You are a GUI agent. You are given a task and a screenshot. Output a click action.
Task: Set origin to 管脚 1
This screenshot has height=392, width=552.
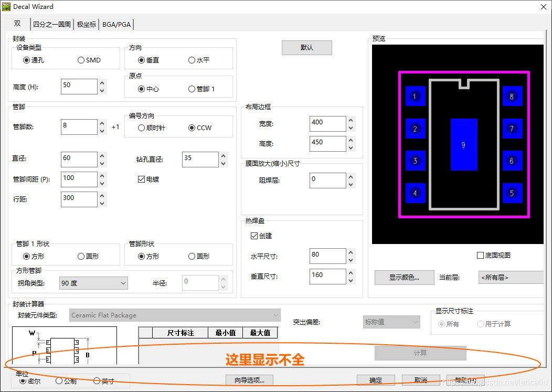coord(192,89)
